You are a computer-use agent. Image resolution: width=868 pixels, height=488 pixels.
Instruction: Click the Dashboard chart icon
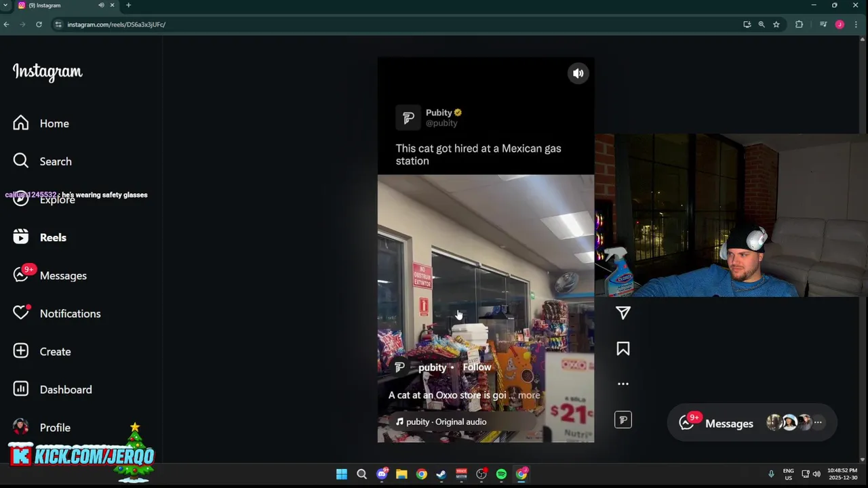tap(21, 388)
